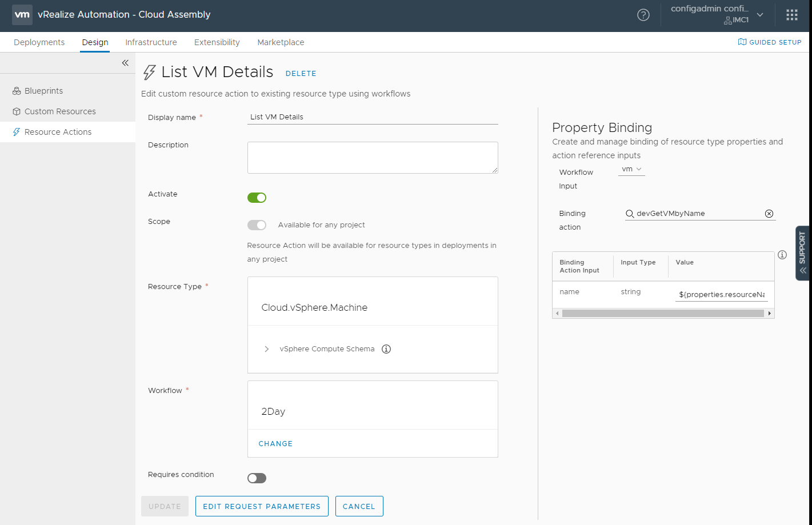Open the Deployments tab
The height and width of the screenshot is (525, 812).
[x=39, y=42]
